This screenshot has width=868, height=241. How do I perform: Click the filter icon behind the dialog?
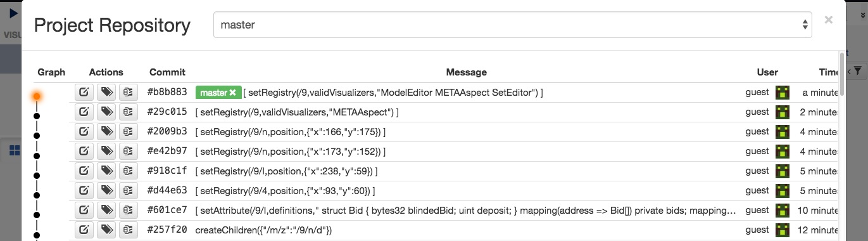[x=857, y=72]
